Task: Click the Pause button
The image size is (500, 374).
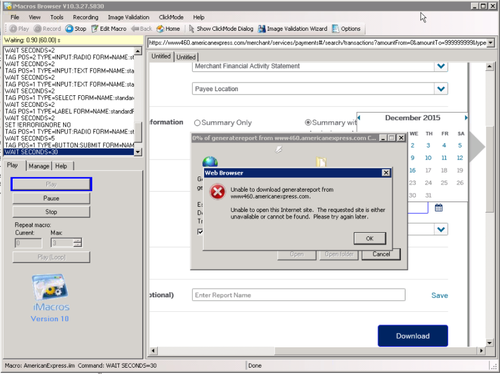Action: tap(51, 198)
